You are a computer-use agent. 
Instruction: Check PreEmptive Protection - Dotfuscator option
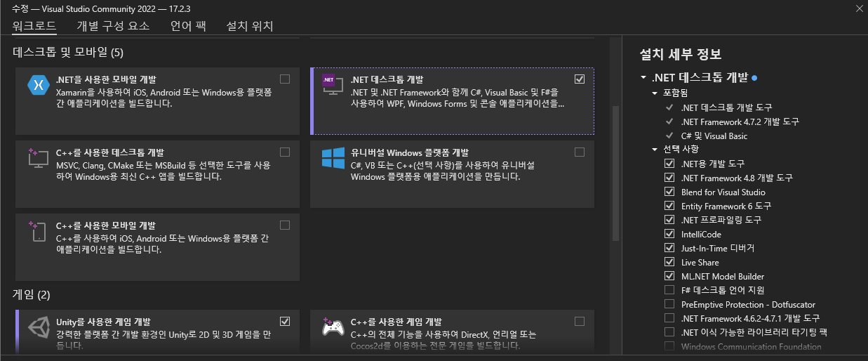coord(669,304)
